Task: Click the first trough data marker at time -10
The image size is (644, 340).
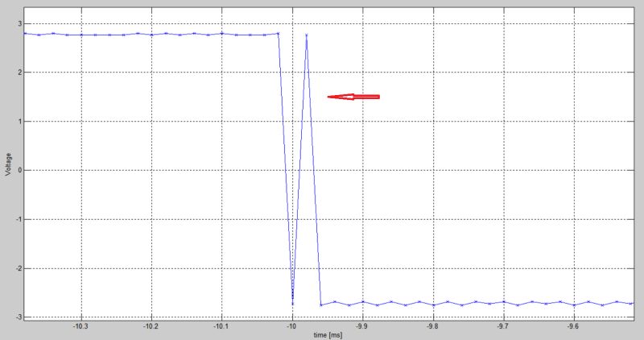Action: point(292,304)
